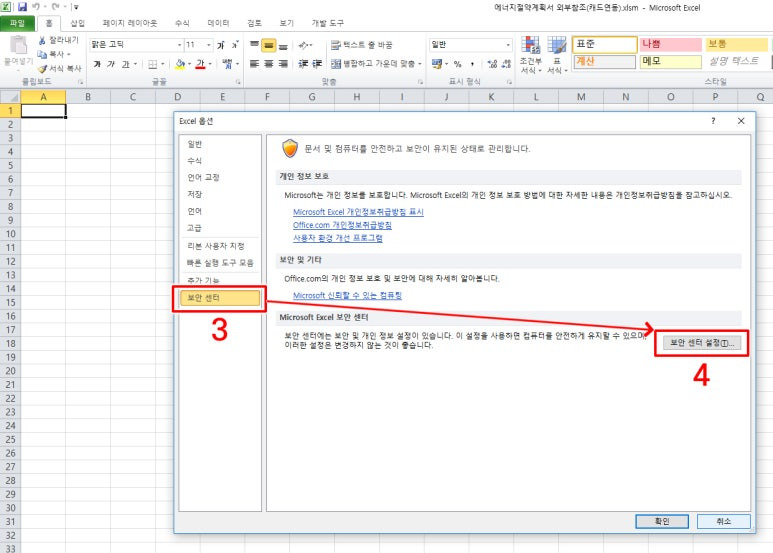Expand the font (글꼴) group dialog launcher
The image size is (773, 553).
(x=238, y=82)
